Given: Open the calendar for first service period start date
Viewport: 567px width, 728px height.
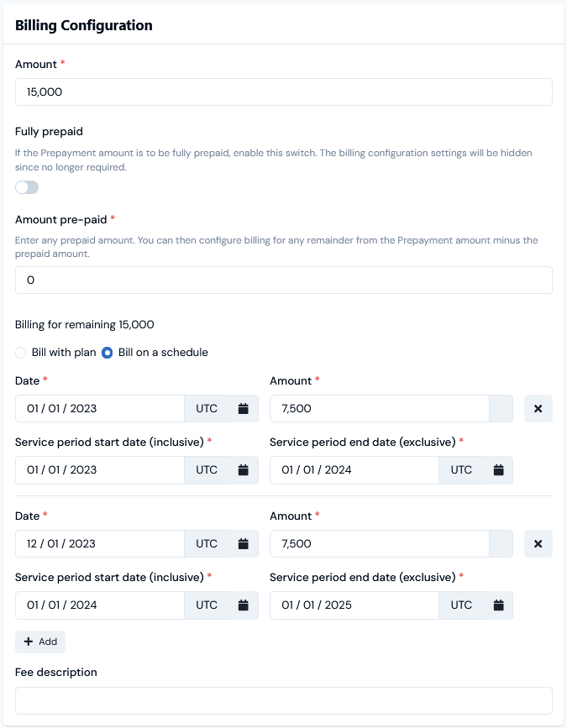Looking at the screenshot, I should [x=243, y=470].
